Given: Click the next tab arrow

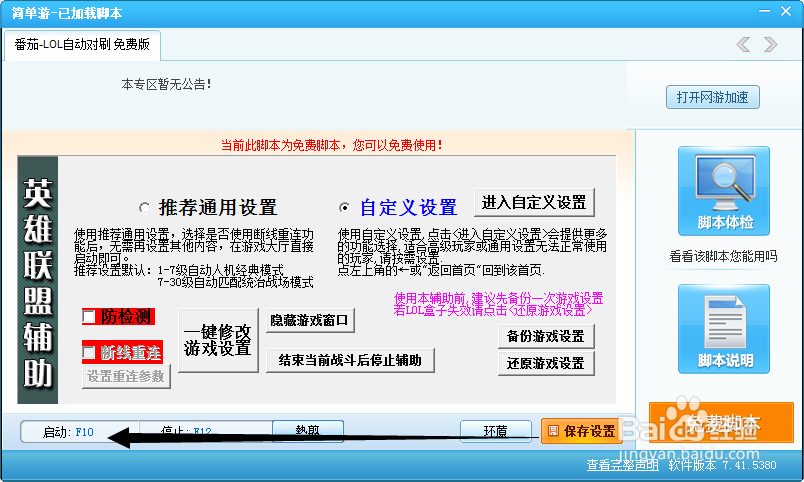Looking at the screenshot, I should (x=770, y=45).
